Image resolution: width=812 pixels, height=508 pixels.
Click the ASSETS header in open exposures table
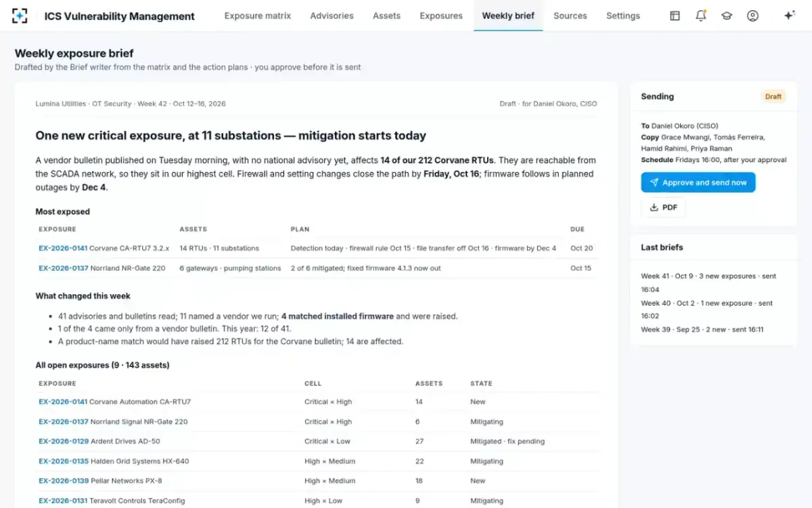point(429,383)
